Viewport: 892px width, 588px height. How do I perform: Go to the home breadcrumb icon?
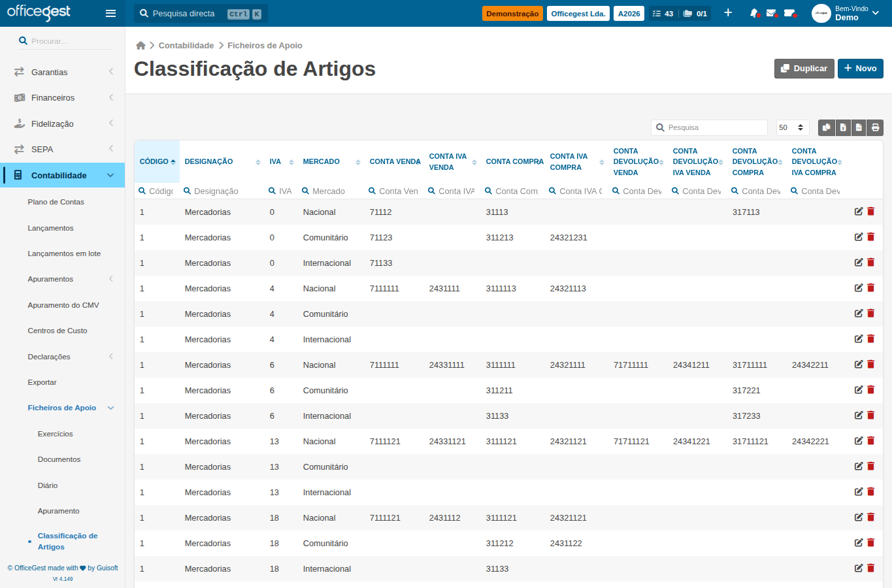tap(140, 45)
